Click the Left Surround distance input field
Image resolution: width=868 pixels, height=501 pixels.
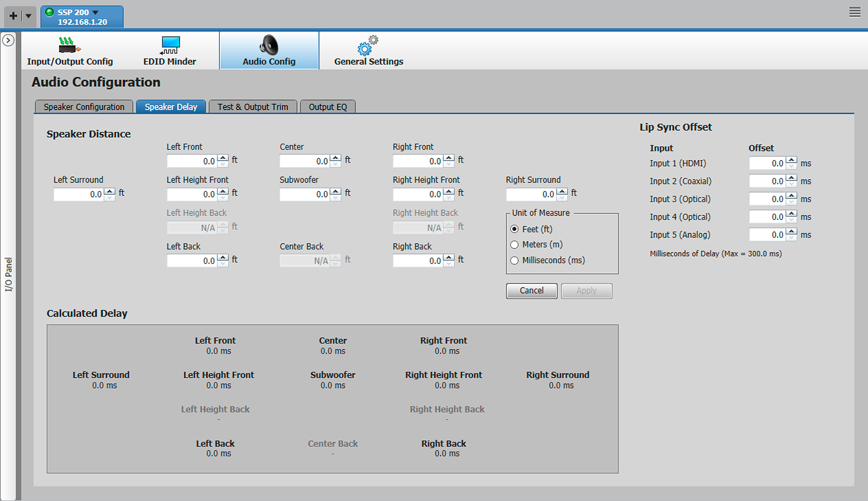(x=79, y=194)
